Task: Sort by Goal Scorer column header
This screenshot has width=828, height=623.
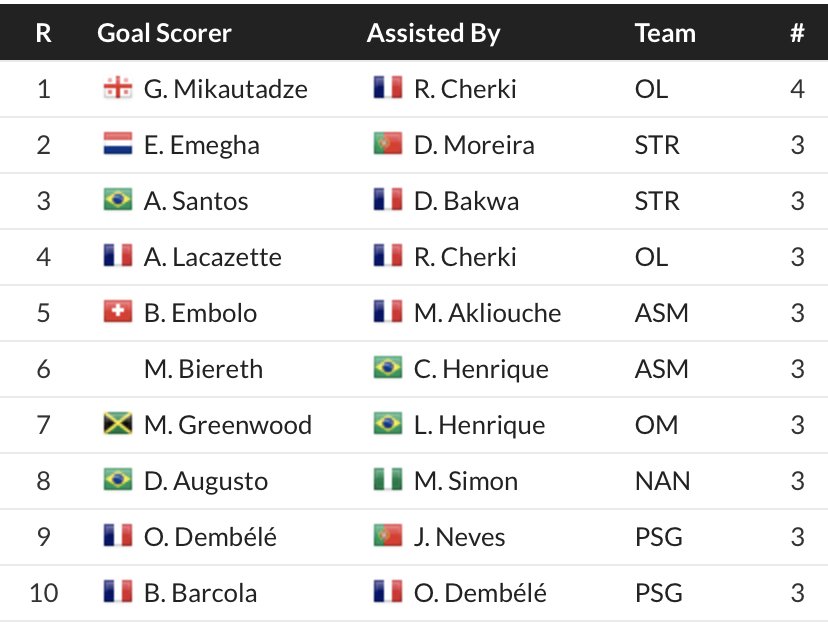Action: [164, 33]
